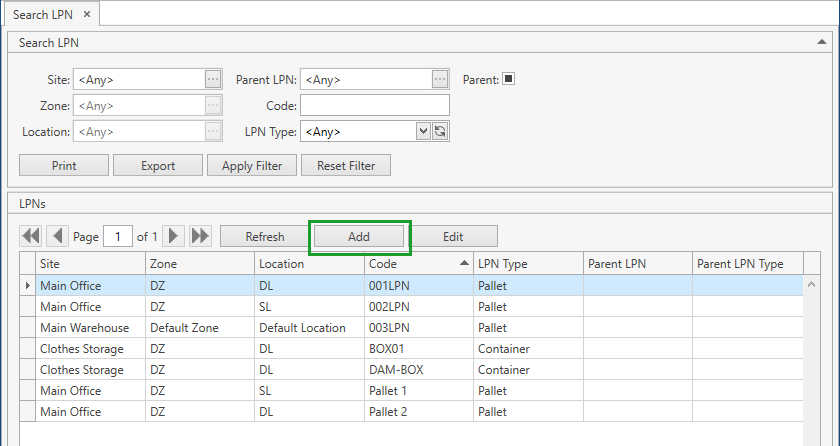
Task: Click the Reset Filter button
Action: (346, 166)
